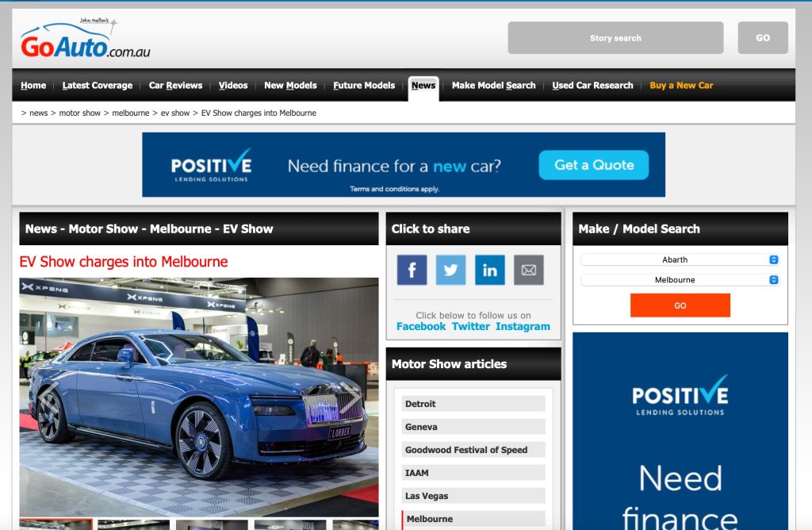Open the Car Reviews menu item
Viewport: 812px width, 530px height.
[175, 86]
